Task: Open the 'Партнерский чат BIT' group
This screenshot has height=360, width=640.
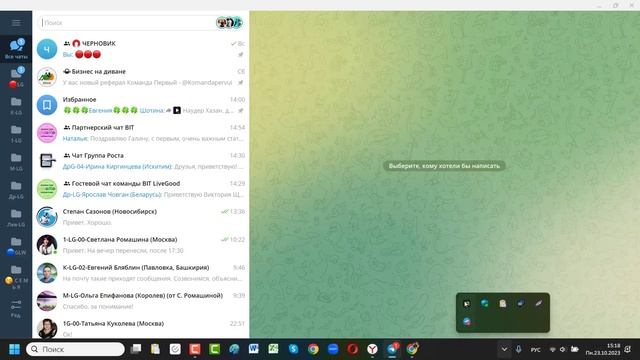Action: pyautogui.click(x=141, y=133)
